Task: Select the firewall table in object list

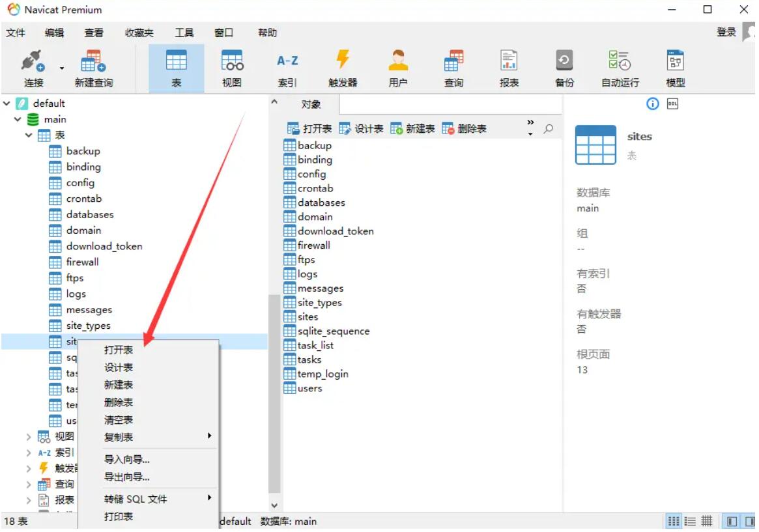Action: [313, 245]
